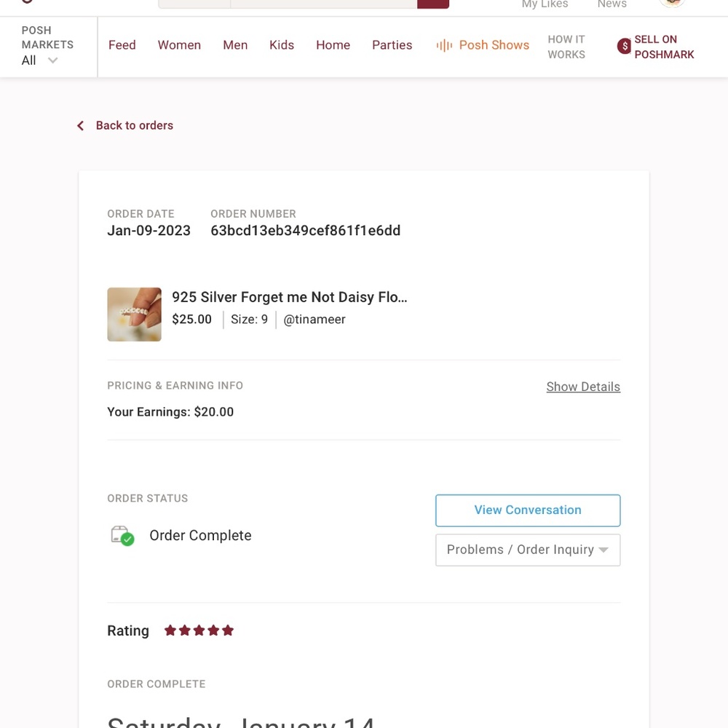728x728 pixels.
Task: Go to the Women category
Action: (179, 45)
